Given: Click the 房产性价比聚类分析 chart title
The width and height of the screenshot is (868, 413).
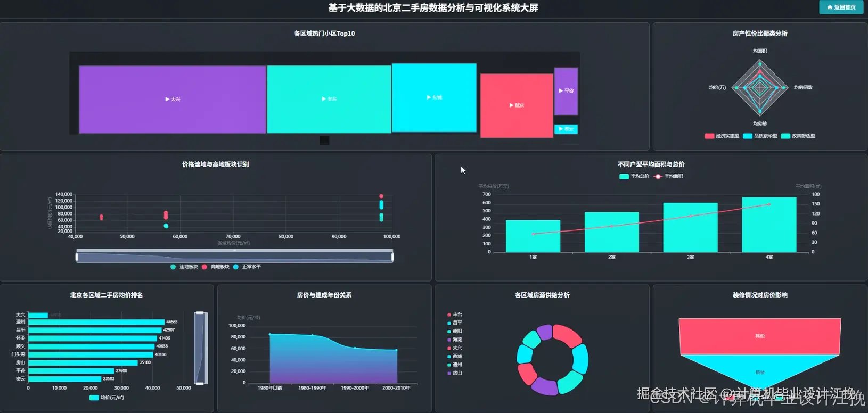Looking at the screenshot, I should pos(760,34).
